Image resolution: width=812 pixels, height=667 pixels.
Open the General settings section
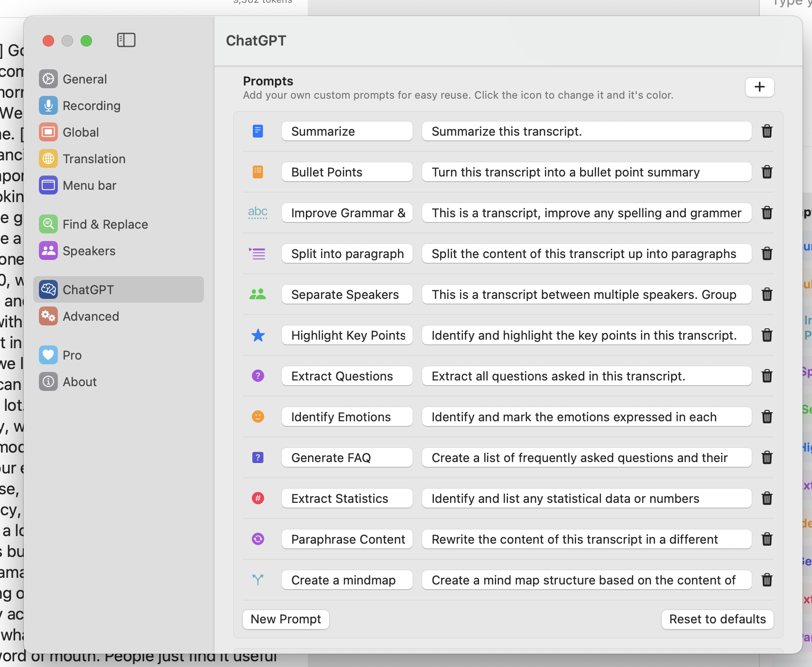coord(119,79)
